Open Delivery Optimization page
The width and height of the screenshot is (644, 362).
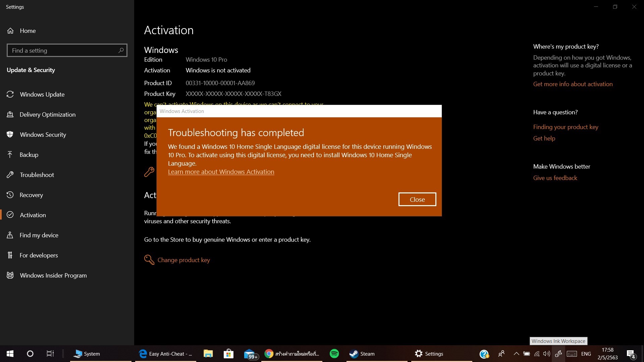(x=67, y=115)
